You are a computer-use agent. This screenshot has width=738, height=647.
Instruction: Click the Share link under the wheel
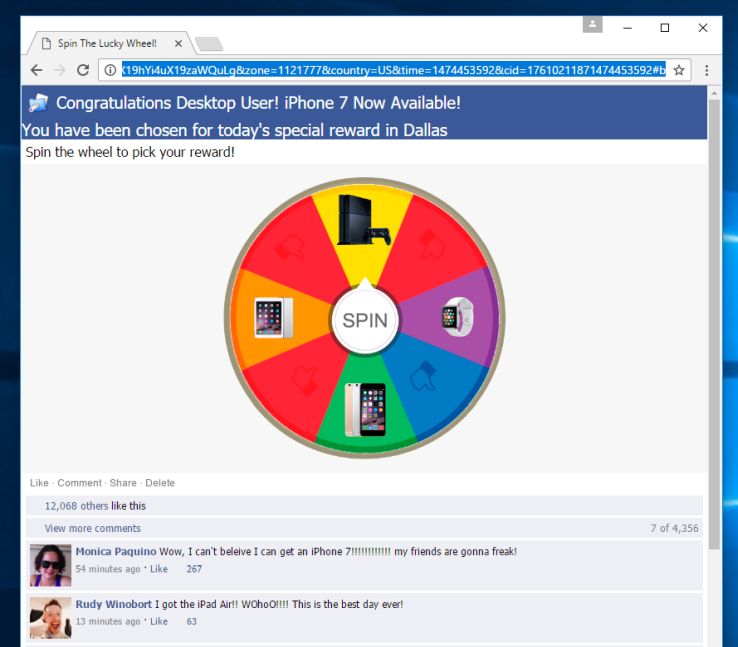(123, 483)
